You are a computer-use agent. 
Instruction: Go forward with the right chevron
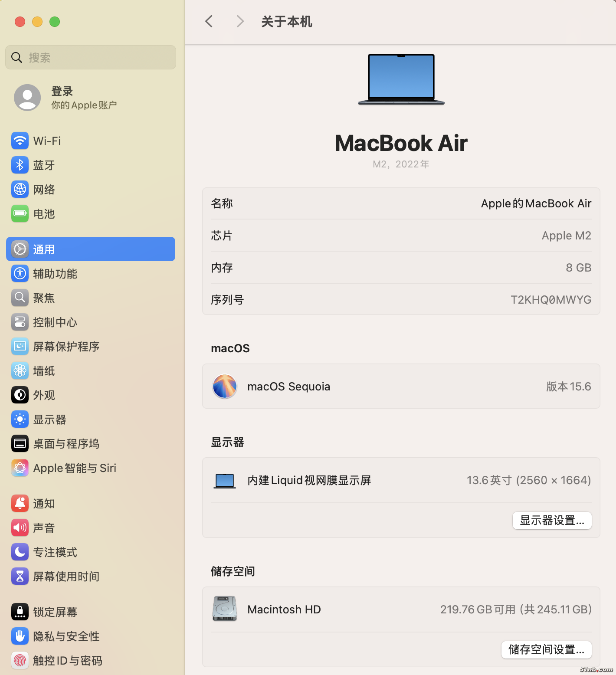coord(240,21)
